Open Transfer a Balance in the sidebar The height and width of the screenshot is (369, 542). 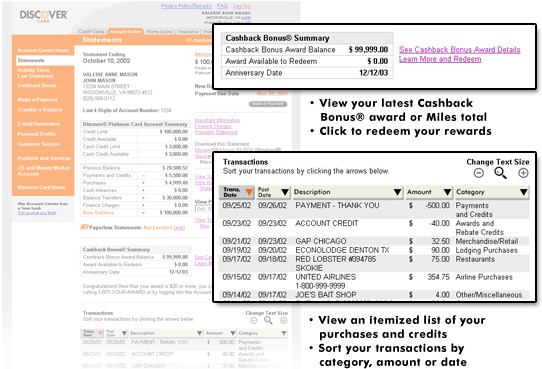click(40, 110)
